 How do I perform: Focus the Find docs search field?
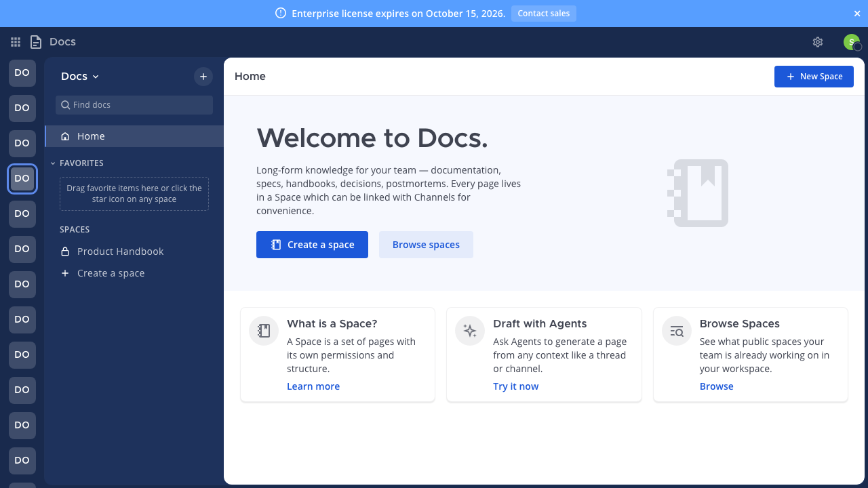coord(134,105)
